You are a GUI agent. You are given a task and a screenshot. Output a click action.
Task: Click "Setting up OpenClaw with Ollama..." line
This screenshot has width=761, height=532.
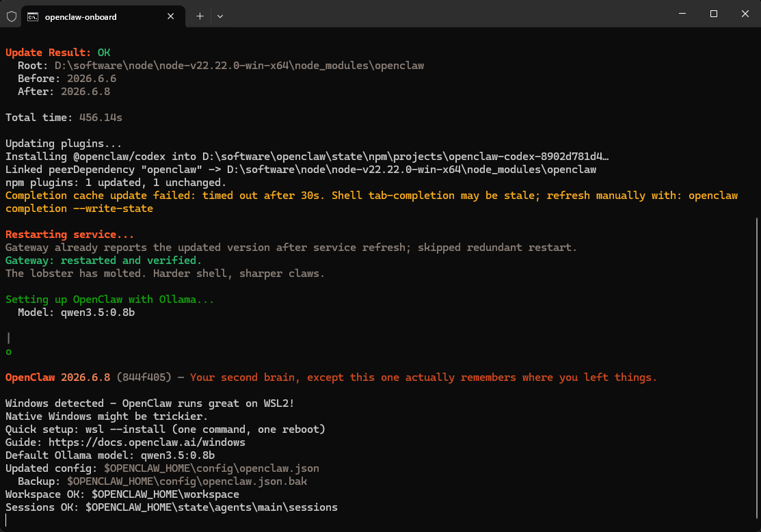[109, 300]
